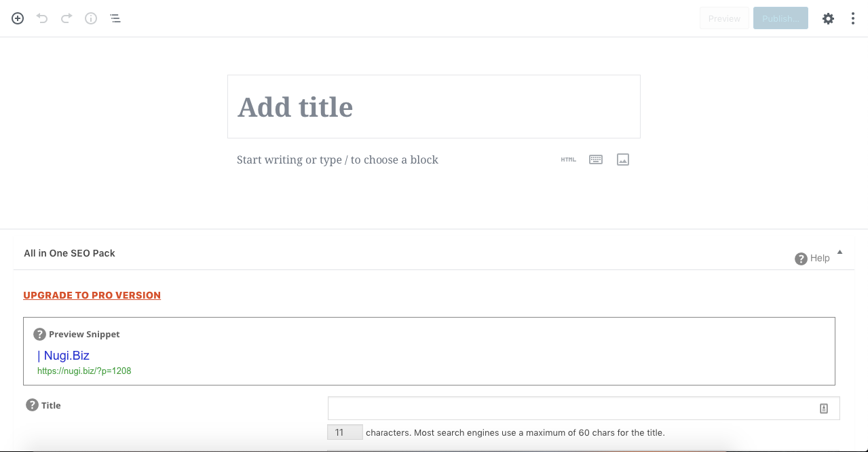Screen dimensions: 868x452
Task: Click the Undo arrow icon
Action: (x=42, y=18)
